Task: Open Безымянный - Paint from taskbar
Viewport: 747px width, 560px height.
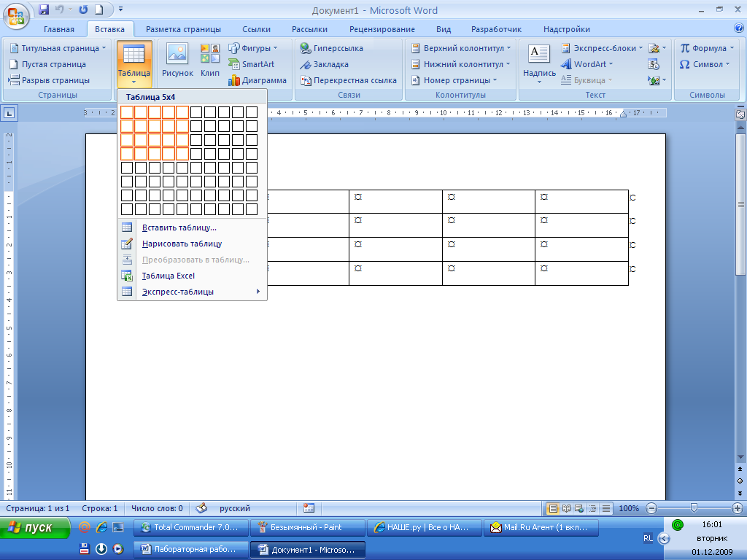Action: click(307, 528)
